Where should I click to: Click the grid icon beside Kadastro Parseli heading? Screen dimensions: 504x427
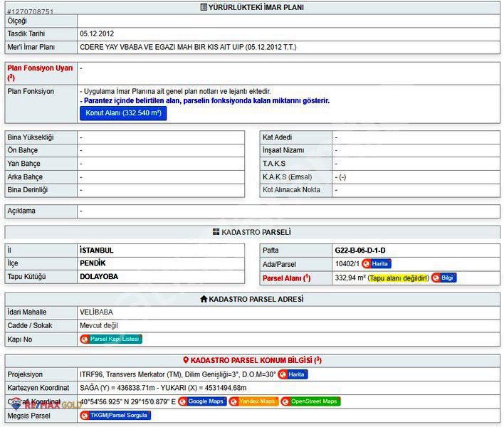[216, 232]
